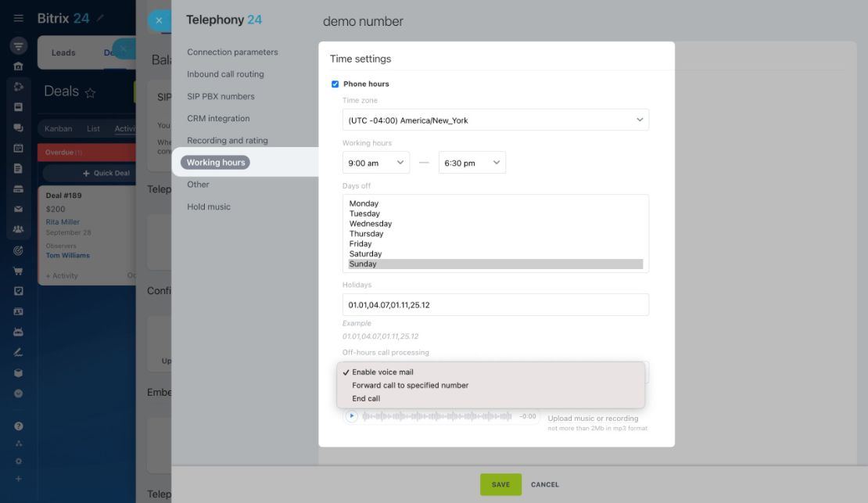Seek within the audio waveform track
The image size is (868, 503).
coord(437,416)
